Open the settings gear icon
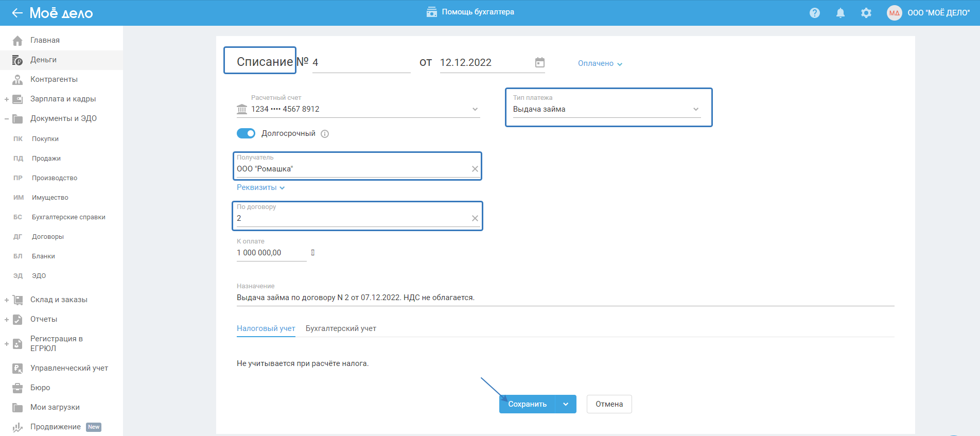 pyautogui.click(x=866, y=13)
